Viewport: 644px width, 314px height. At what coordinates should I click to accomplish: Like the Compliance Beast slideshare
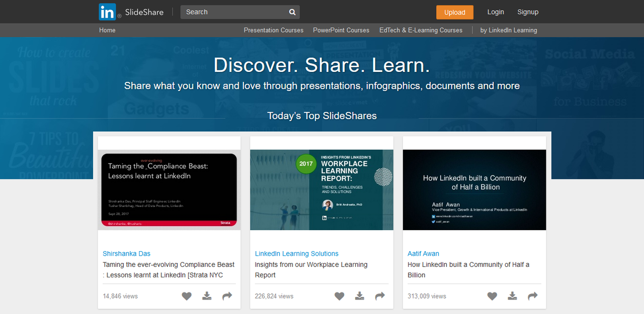(x=187, y=296)
